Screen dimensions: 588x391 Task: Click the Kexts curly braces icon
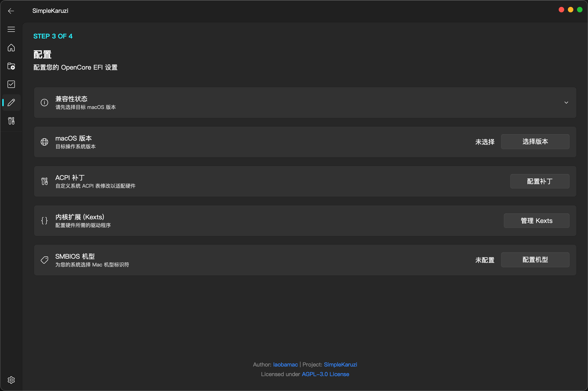[x=44, y=221]
